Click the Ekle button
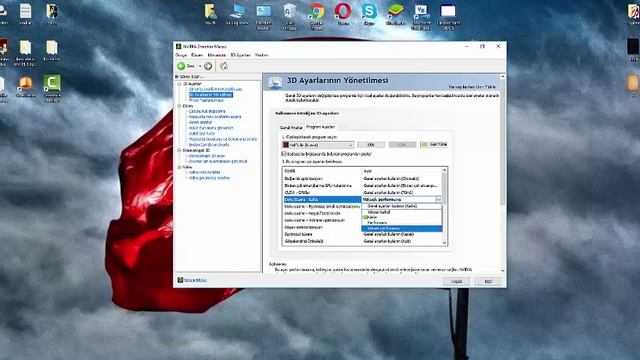Viewport: 640px width, 360px height. (x=371, y=144)
